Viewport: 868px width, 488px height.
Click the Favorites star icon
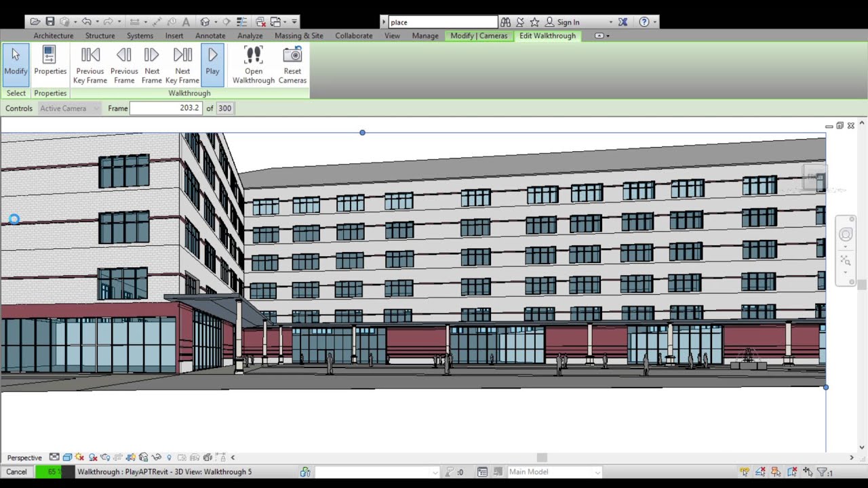coord(534,22)
